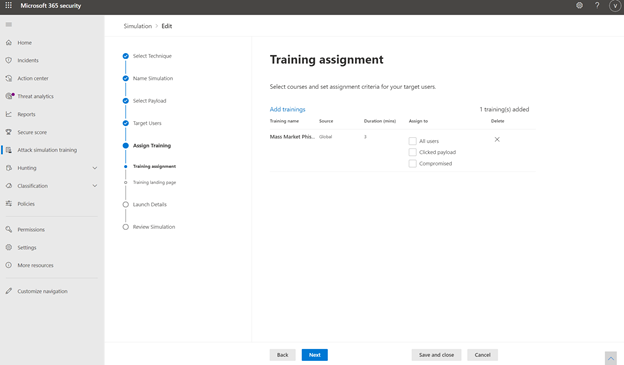624x365 pixels.
Task: Go to Training landing page step
Action: click(x=154, y=182)
